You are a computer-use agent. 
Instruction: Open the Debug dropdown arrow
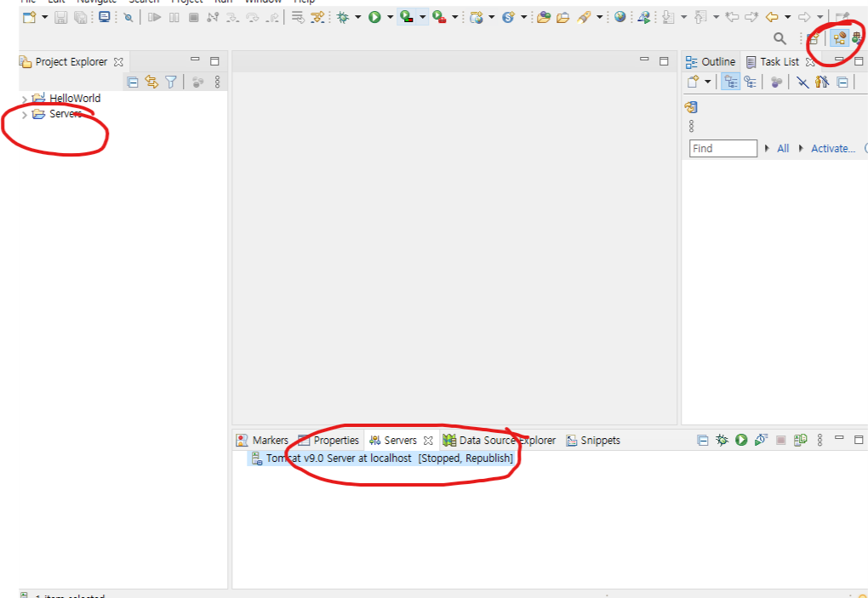(x=357, y=18)
